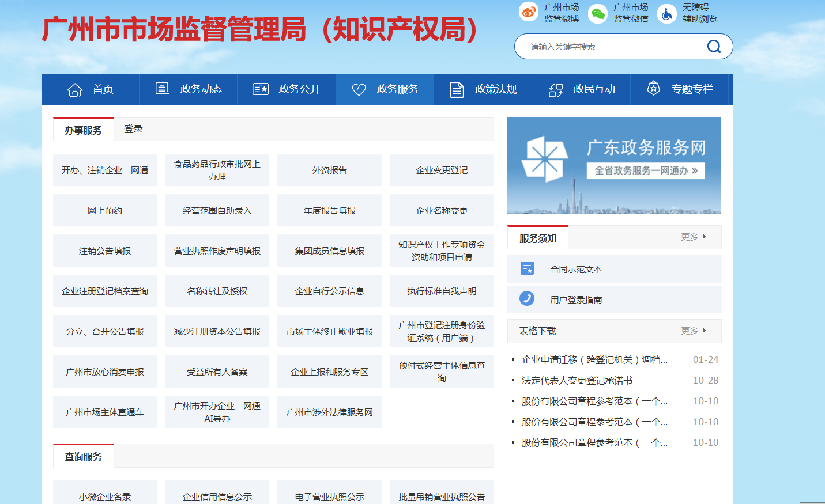Switch to the 登录 tab

click(133, 129)
